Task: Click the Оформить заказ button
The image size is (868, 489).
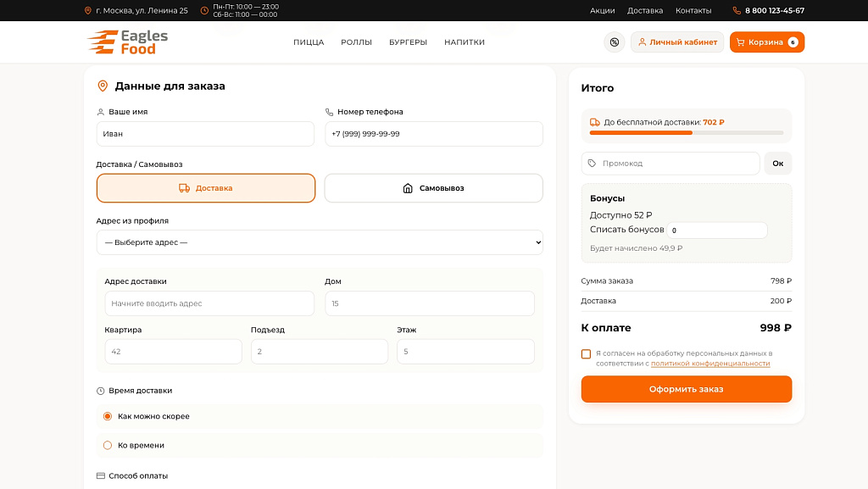Action: (687, 389)
